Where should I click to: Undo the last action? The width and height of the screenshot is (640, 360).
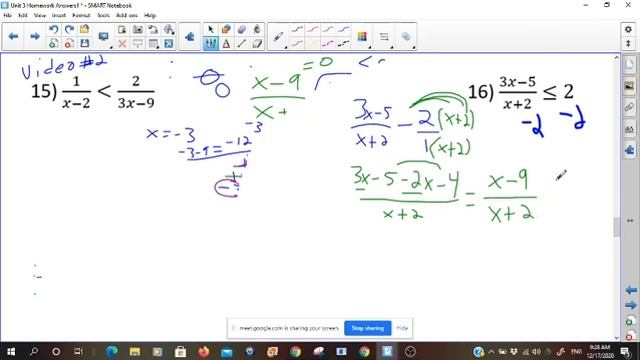coord(53,29)
